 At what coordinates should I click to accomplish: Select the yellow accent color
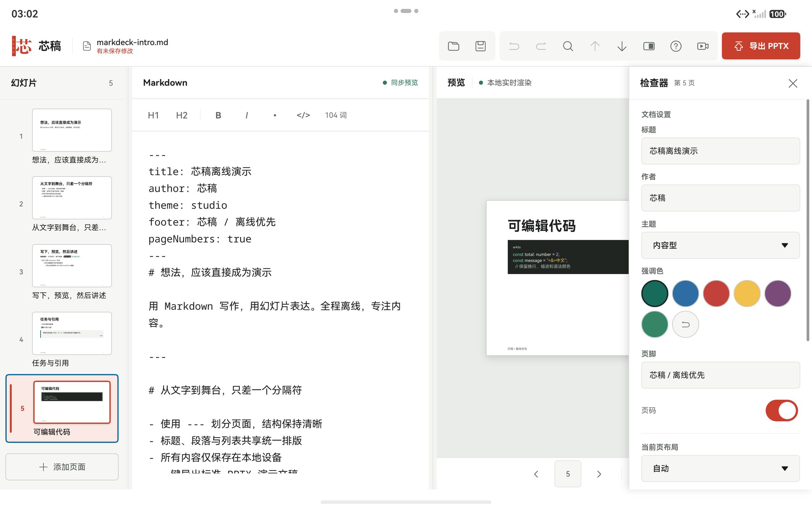point(747,293)
